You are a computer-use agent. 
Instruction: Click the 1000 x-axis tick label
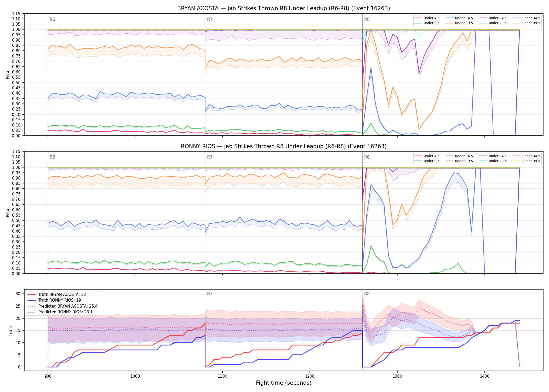point(135,376)
